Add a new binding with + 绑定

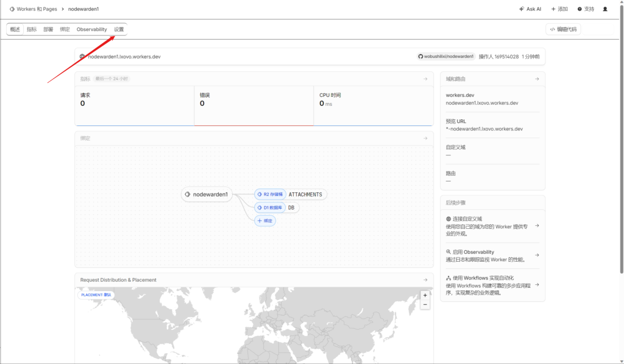[265, 220]
